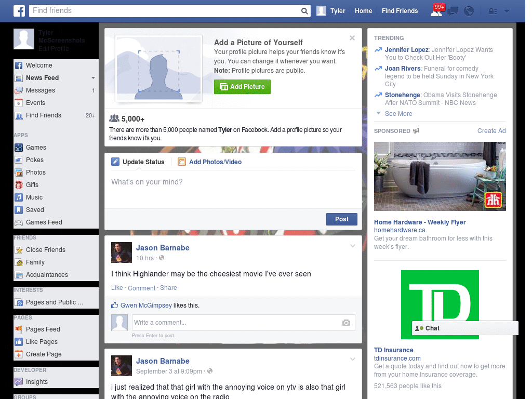This screenshot has height=399, width=532.
Task: Click Like on the Highlander post
Action: (x=117, y=288)
